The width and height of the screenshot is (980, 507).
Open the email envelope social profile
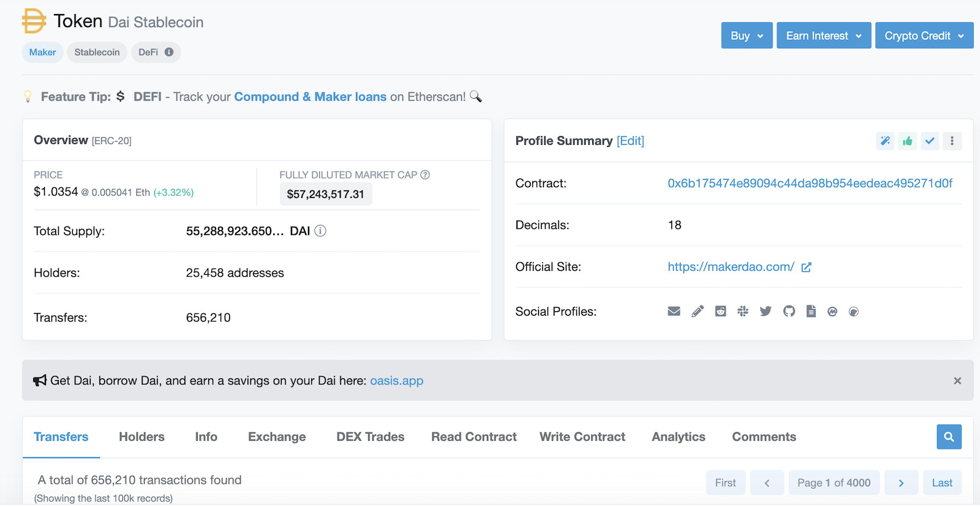point(674,311)
